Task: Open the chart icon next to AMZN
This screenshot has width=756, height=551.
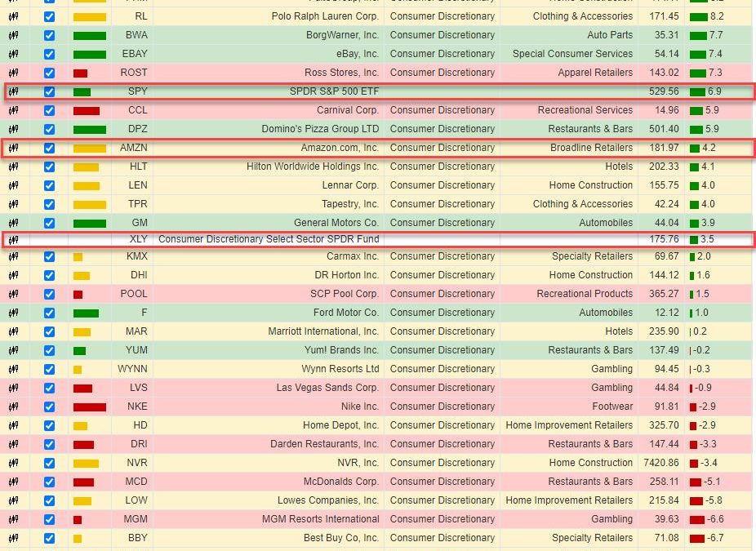Action: coord(14,148)
